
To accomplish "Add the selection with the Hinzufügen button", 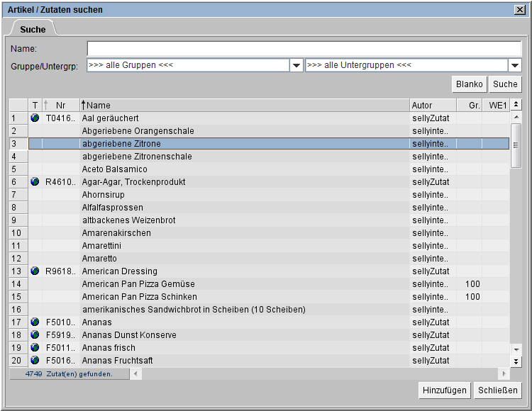I will click(x=445, y=390).
